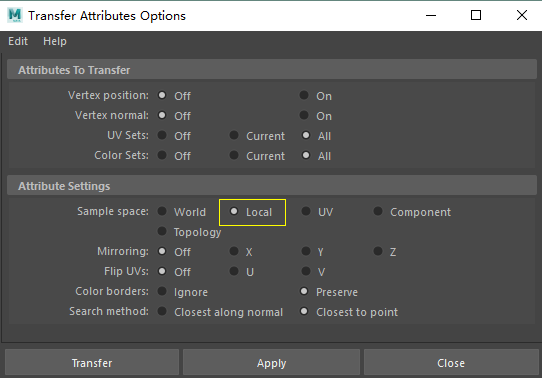542x378 pixels.
Task: Choose Component sample space
Action: (378, 211)
